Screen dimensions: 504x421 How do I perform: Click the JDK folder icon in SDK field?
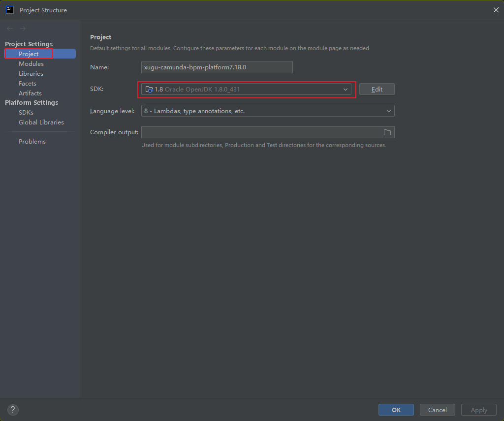pos(149,90)
